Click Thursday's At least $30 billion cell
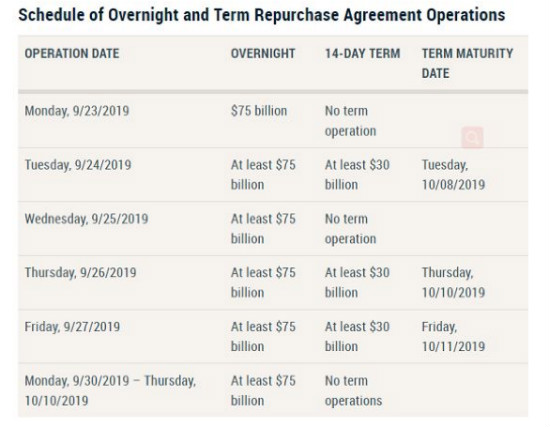 (x=357, y=282)
